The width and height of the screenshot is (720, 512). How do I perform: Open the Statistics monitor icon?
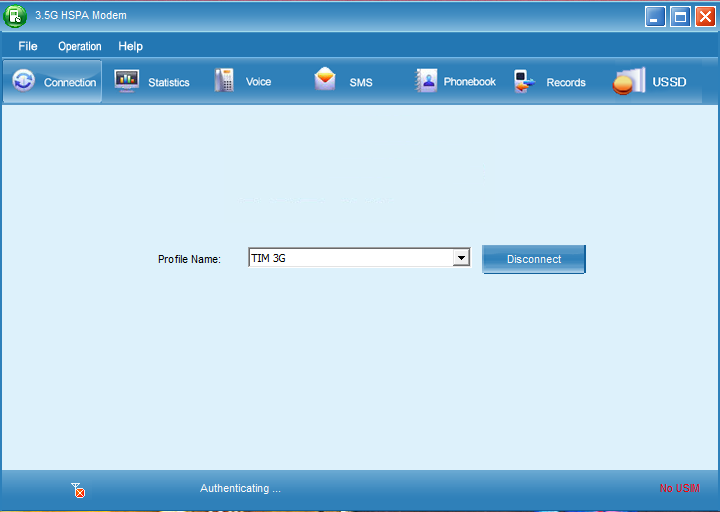coord(126,81)
